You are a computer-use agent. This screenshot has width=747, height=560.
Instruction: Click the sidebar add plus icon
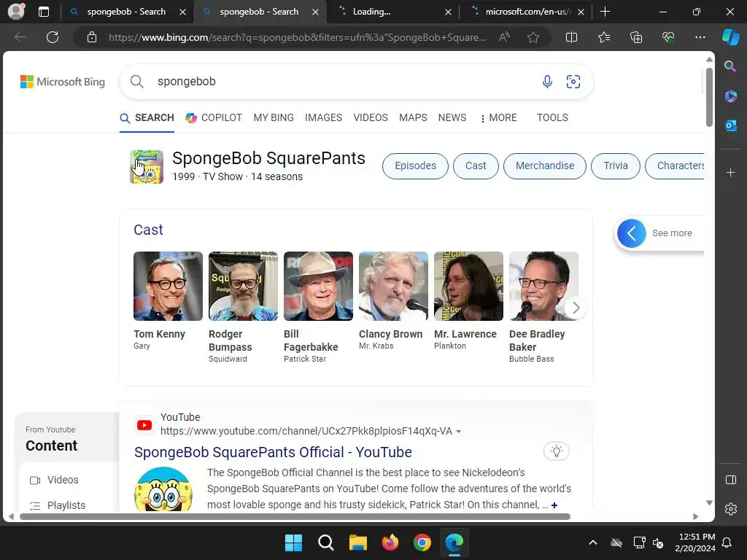730,172
